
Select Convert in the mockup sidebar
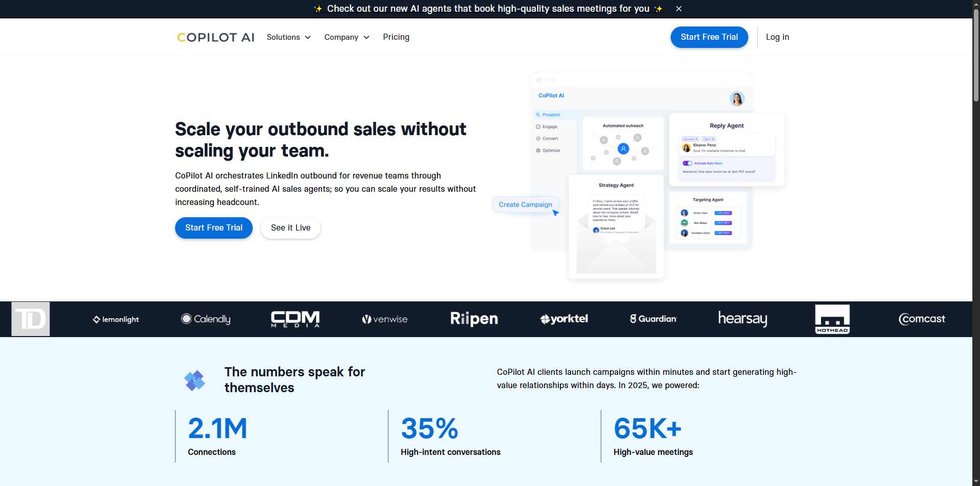547,139
